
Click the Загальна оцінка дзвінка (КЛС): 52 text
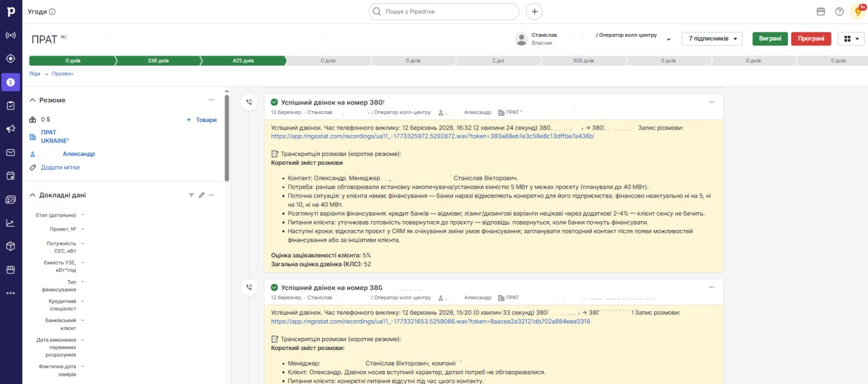(x=321, y=264)
